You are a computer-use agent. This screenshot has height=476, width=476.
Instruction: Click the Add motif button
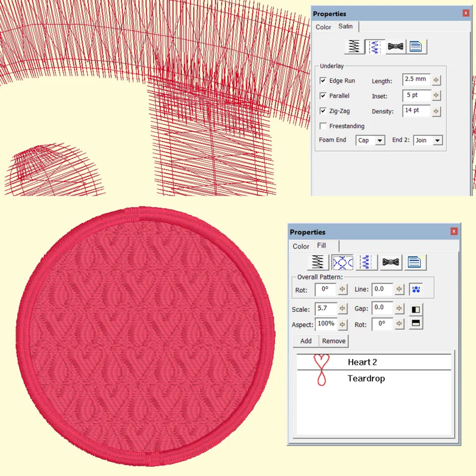pos(306,341)
